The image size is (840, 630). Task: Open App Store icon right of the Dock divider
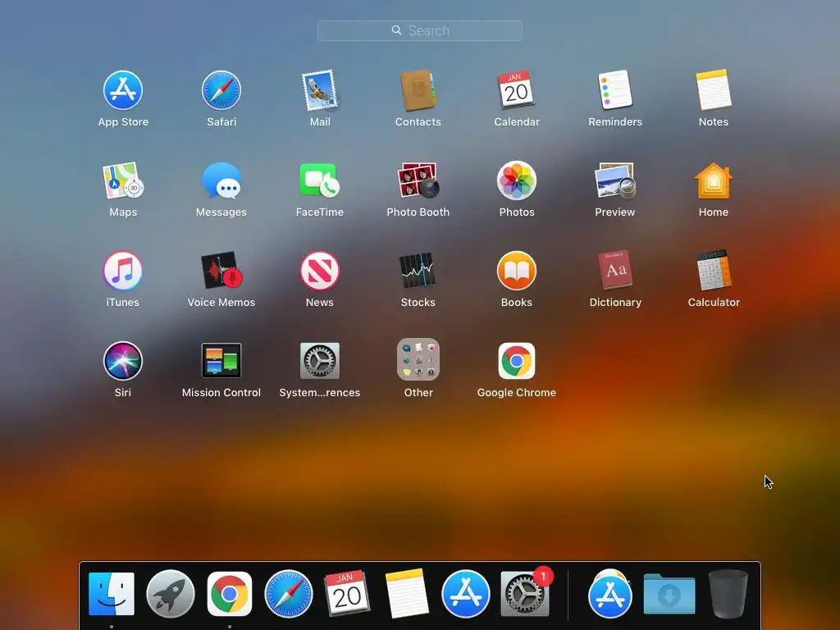coord(610,595)
